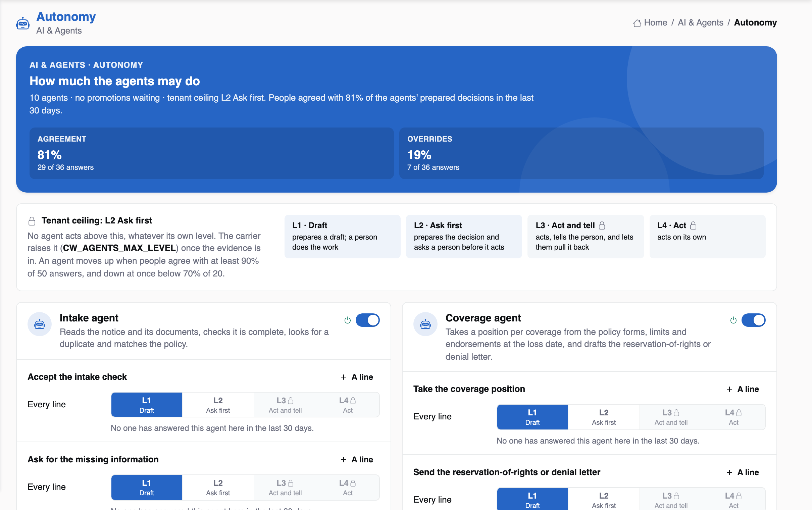Viewport: 812px width, 510px height.
Task: Choose locked L4 Act for Take the coverage position
Action: 733,417
